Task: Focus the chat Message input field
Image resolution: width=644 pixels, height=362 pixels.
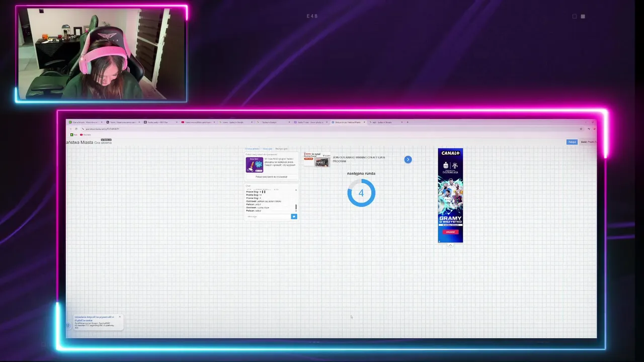Action: [x=268, y=217]
